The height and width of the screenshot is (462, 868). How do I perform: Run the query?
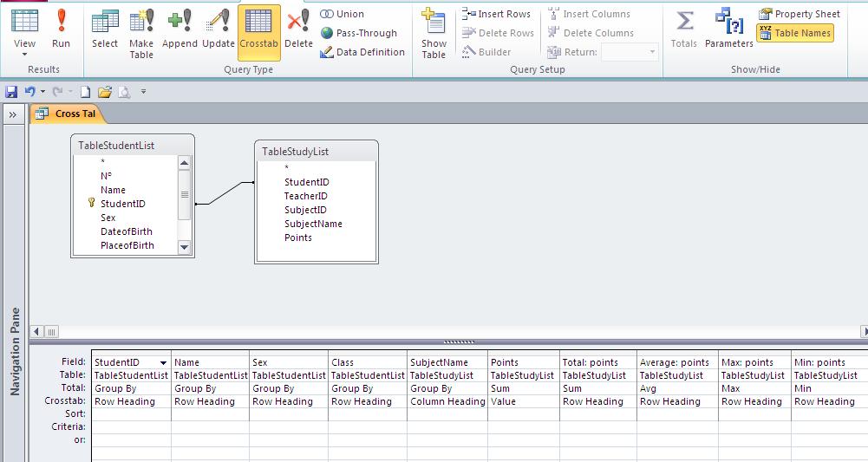pos(61,28)
